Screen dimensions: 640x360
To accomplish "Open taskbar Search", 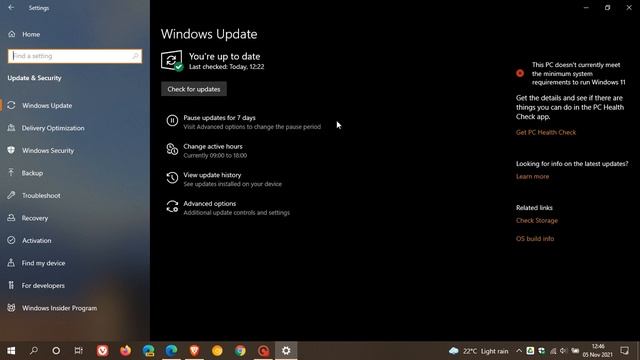I will pos(34,351).
